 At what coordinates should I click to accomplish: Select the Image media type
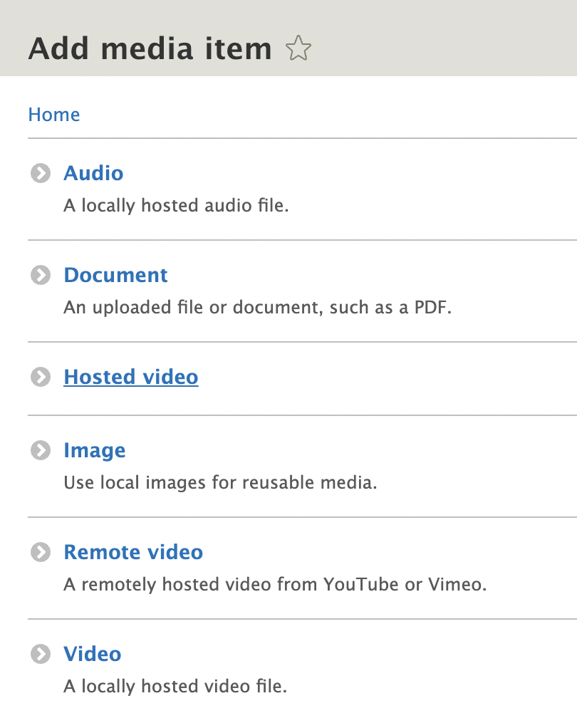[x=95, y=450]
